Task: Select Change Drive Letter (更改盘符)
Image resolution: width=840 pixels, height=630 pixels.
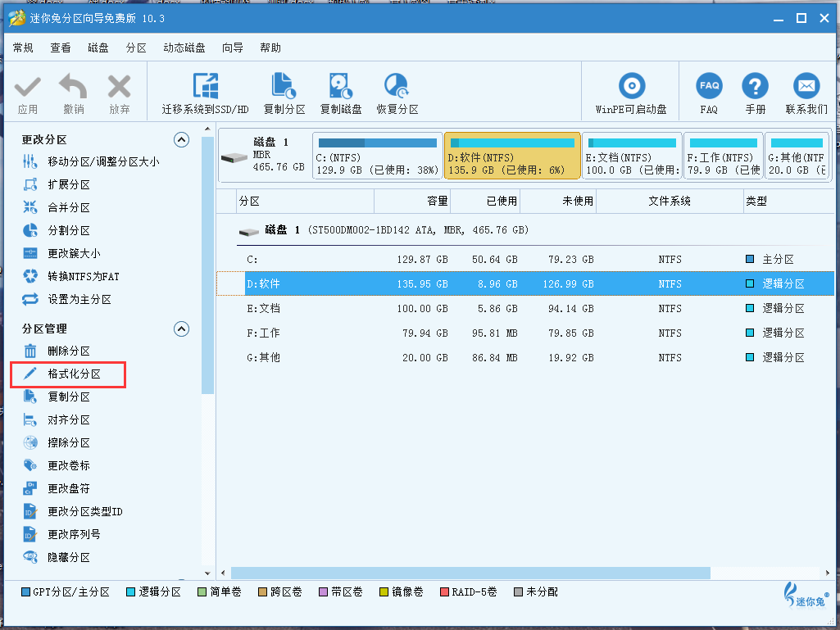Action: 57,488
